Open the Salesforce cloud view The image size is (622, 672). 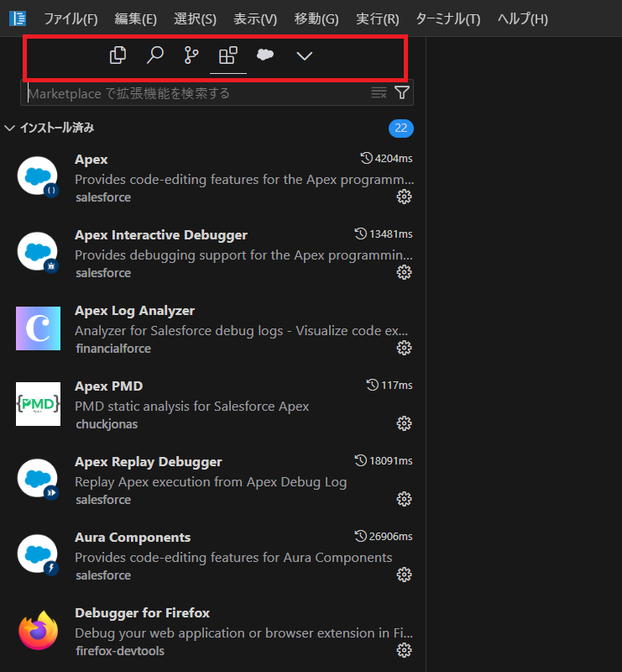coord(265,55)
